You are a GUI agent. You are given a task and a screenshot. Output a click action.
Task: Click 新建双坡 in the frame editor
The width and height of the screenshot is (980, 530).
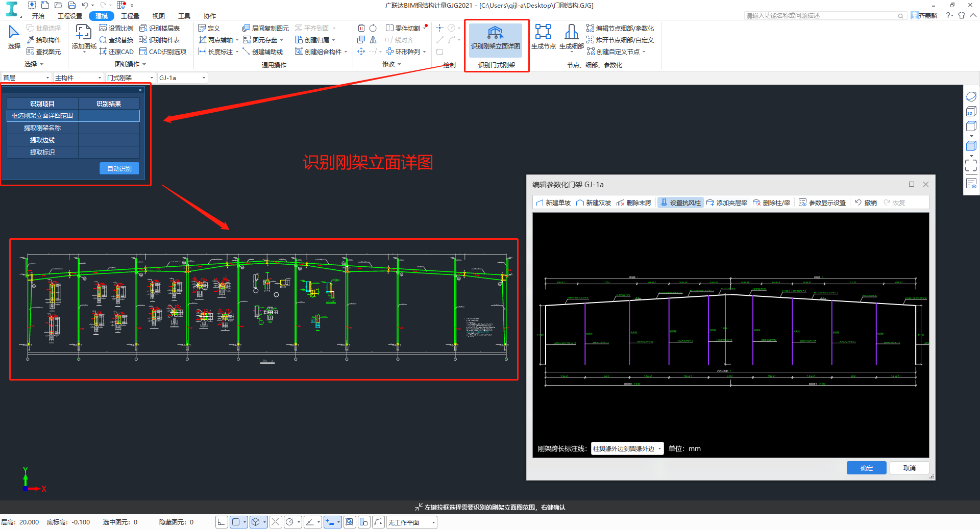point(594,203)
